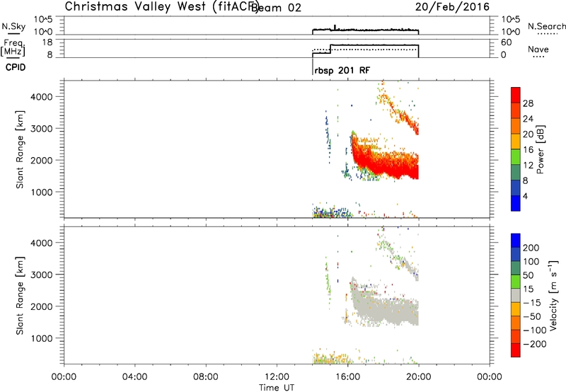Image resolution: width=566 pixels, height=392 pixels.
Task: Click '2000' on the velocity panel range axis
Action: [x=42, y=306]
